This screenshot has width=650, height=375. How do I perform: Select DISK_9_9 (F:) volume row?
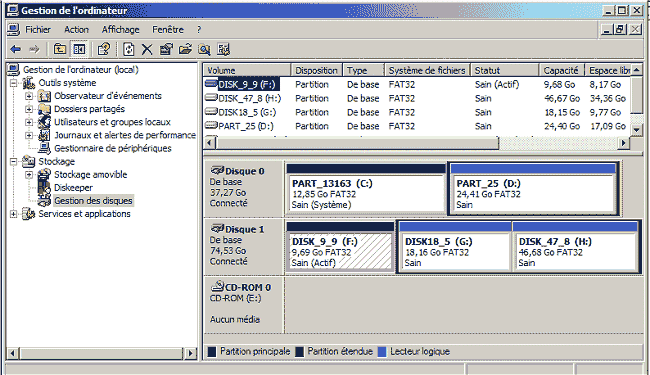pyautogui.click(x=417, y=85)
